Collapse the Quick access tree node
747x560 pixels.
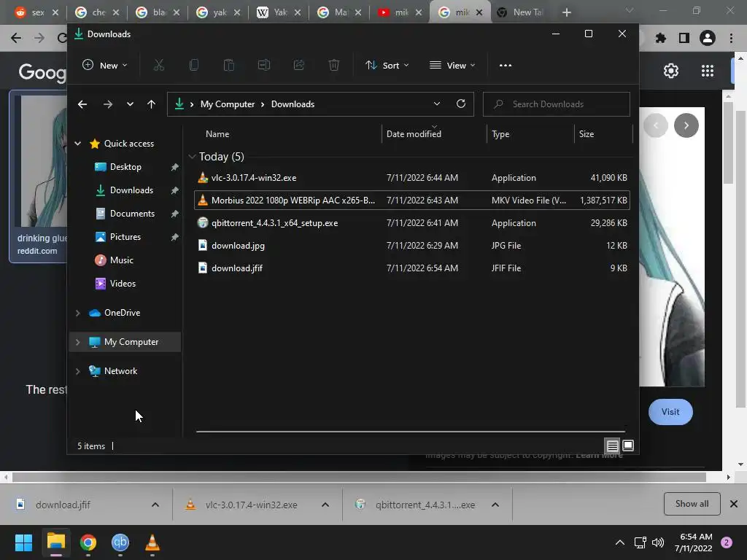tap(77, 144)
